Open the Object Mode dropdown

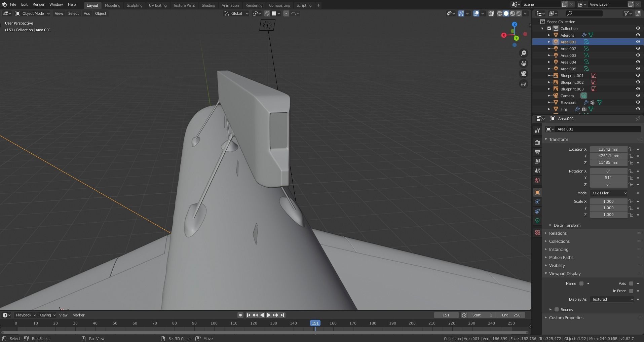point(33,13)
